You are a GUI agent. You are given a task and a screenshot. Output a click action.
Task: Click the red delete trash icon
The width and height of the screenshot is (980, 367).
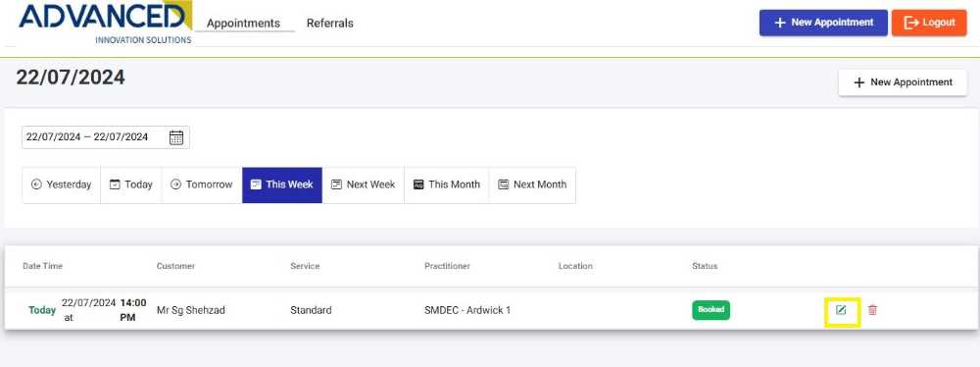pyautogui.click(x=872, y=310)
